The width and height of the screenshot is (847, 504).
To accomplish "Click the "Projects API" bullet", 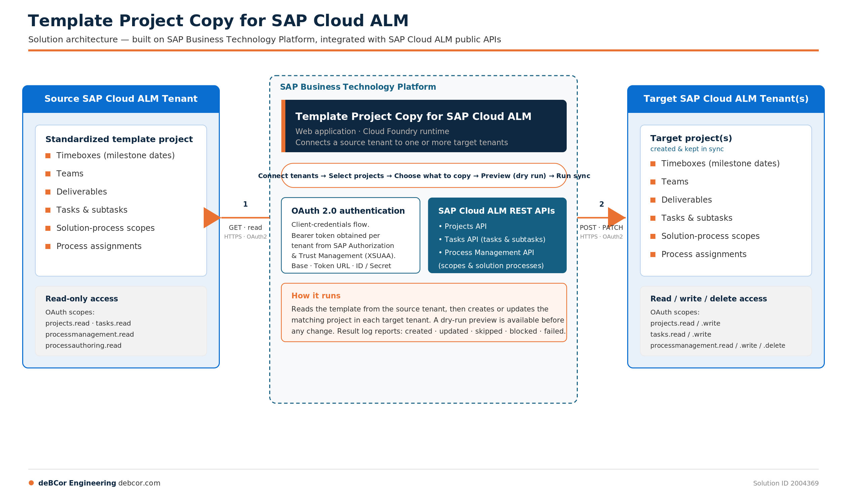I will 462,226.
